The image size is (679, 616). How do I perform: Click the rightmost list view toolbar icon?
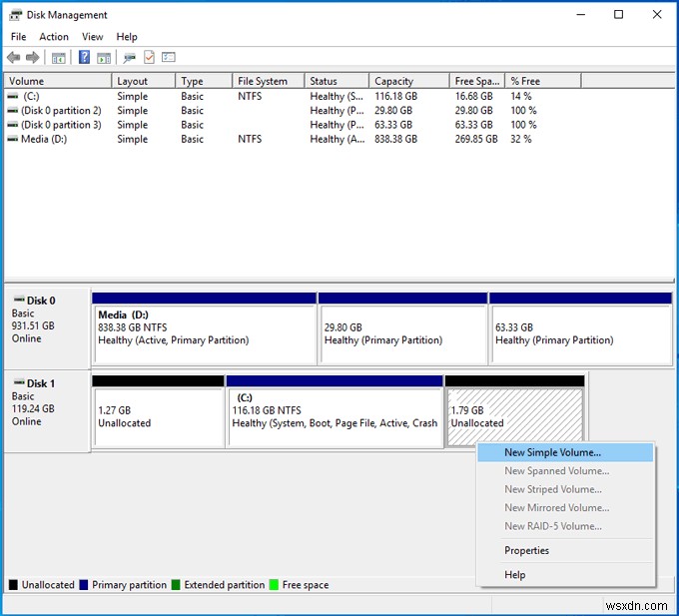(x=169, y=58)
